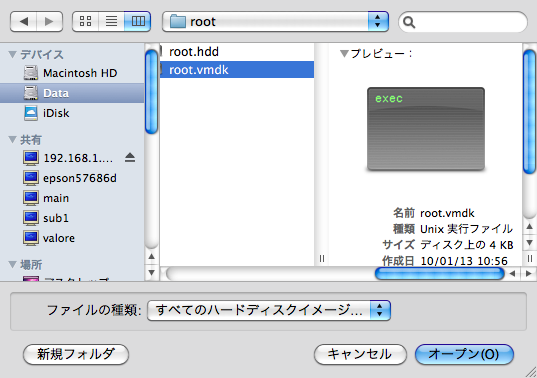Click the 新規フォルダ button
The width and height of the screenshot is (537, 378).
pos(76,354)
